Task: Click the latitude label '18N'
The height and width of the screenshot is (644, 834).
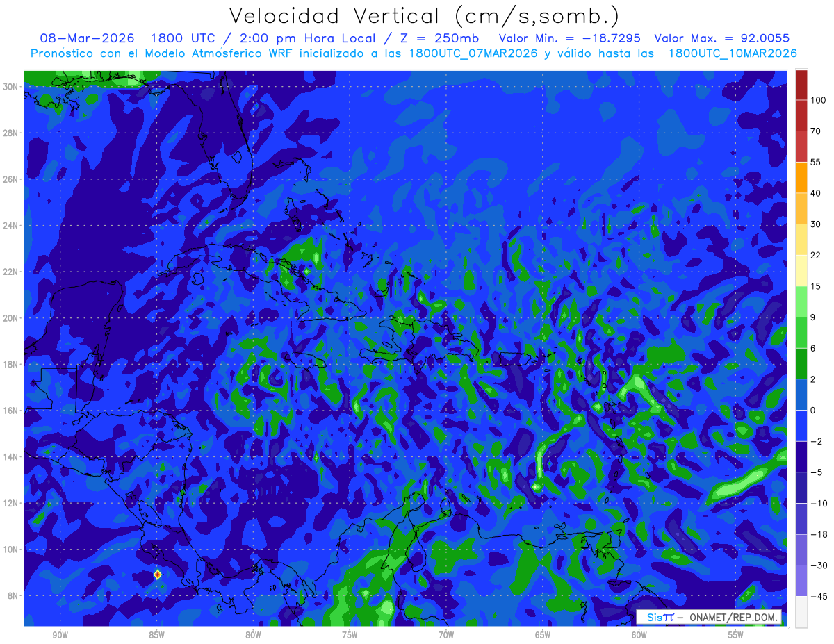Action: [x=12, y=365]
